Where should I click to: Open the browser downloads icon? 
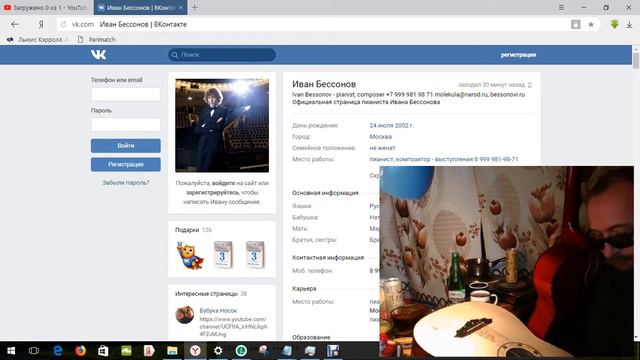click(629, 24)
